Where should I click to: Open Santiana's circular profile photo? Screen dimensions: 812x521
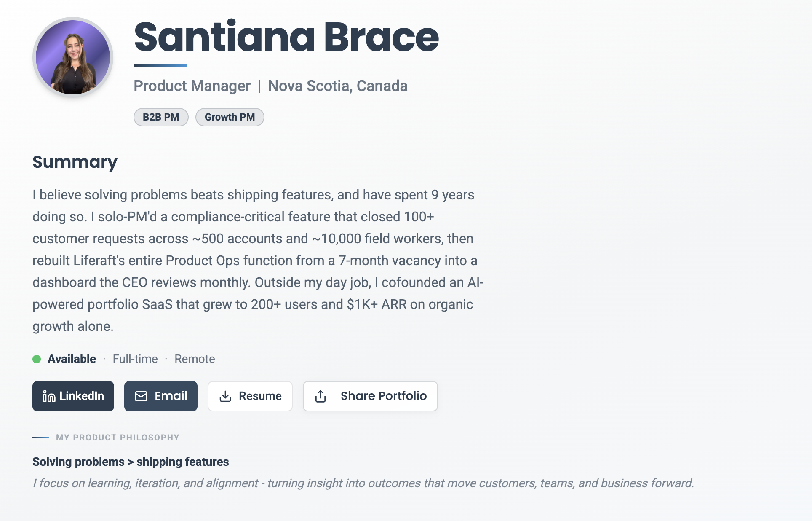pyautogui.click(x=73, y=57)
